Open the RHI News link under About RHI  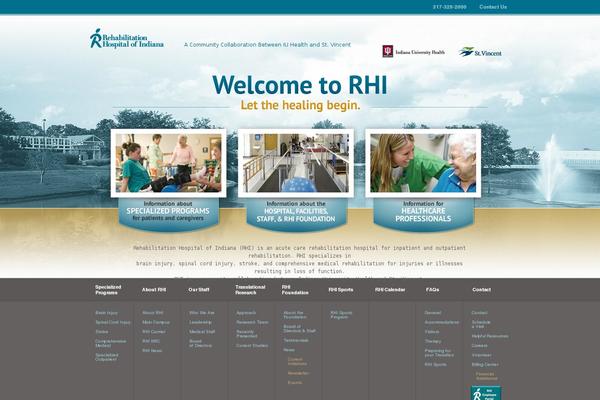pos(152,351)
